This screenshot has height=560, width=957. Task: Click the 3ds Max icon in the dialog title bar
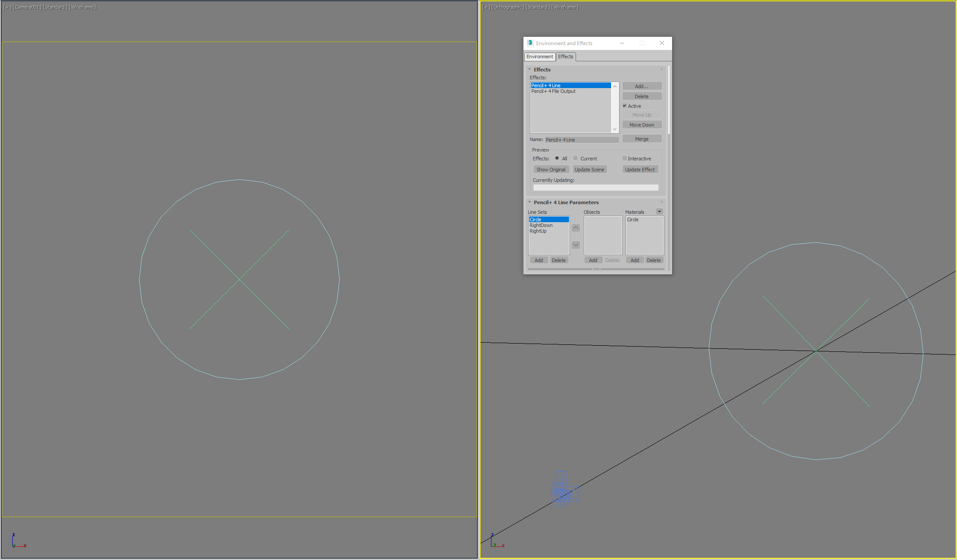(x=530, y=43)
